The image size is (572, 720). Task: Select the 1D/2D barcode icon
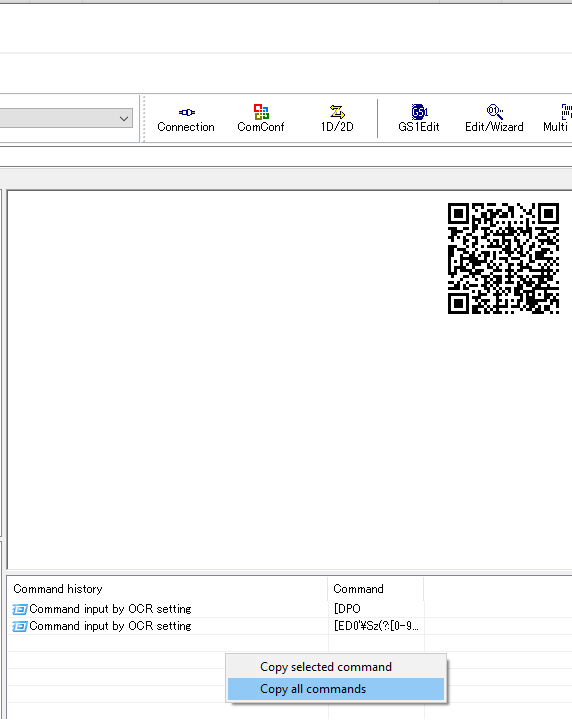(337, 119)
